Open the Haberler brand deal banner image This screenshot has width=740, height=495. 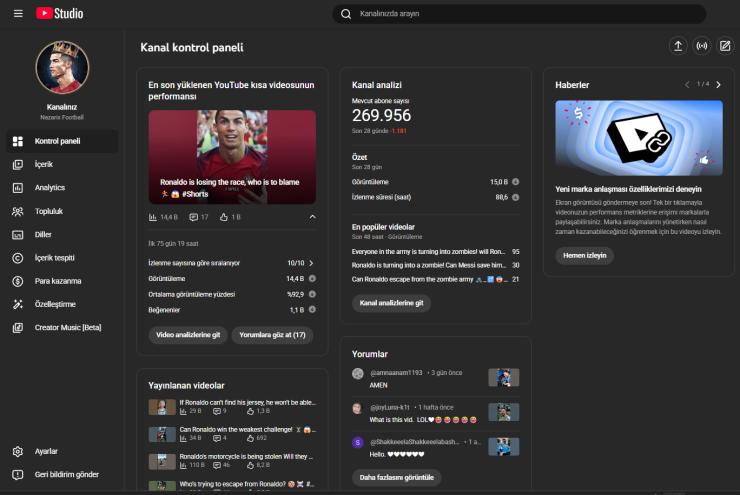[x=639, y=138]
